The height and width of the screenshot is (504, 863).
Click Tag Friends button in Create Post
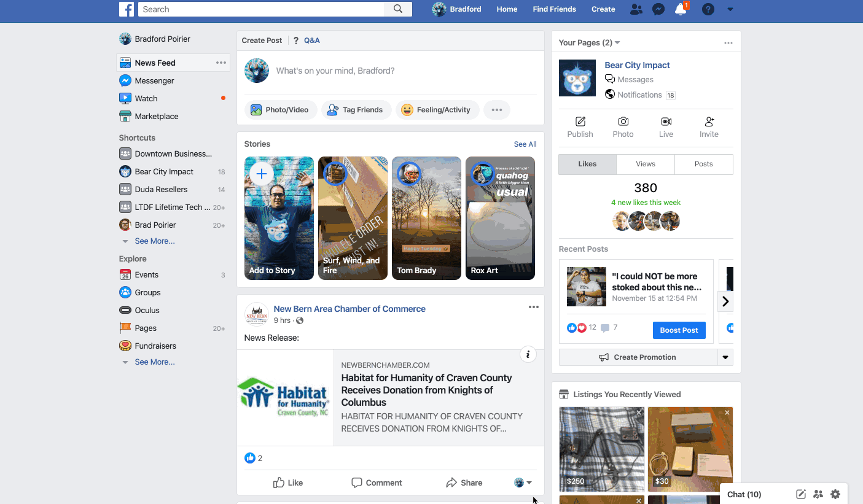tap(356, 110)
